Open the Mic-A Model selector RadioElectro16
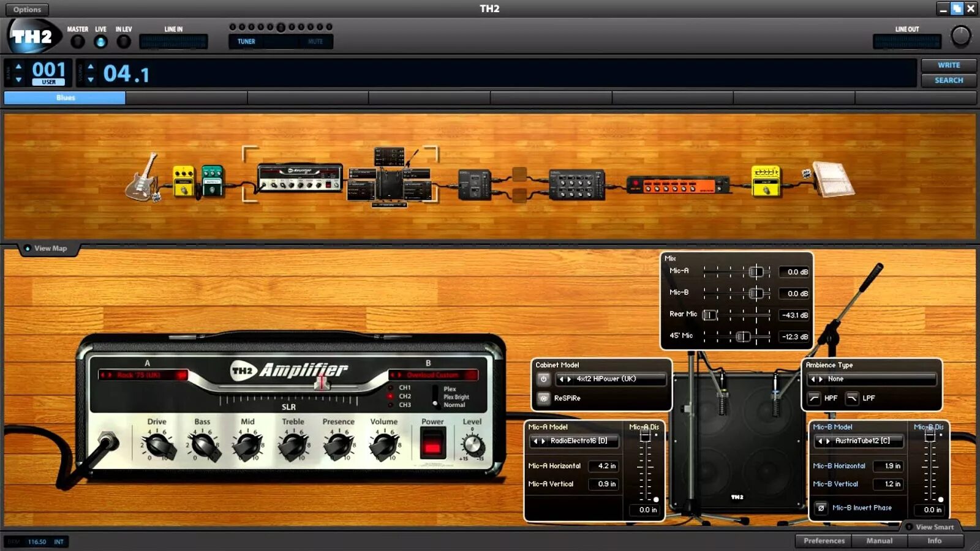Image resolution: width=980 pixels, height=551 pixels. [x=575, y=441]
